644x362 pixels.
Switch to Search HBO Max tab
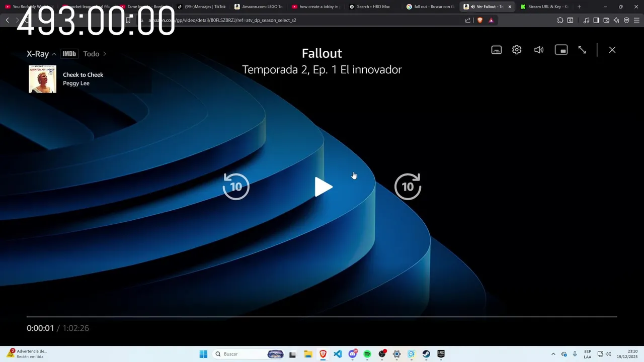click(373, 7)
